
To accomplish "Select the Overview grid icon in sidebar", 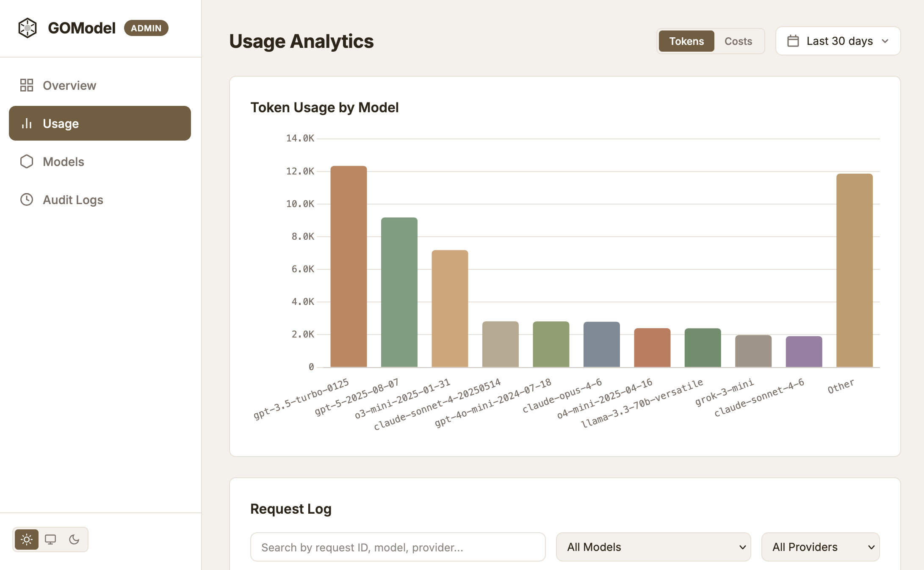I will pyautogui.click(x=27, y=85).
